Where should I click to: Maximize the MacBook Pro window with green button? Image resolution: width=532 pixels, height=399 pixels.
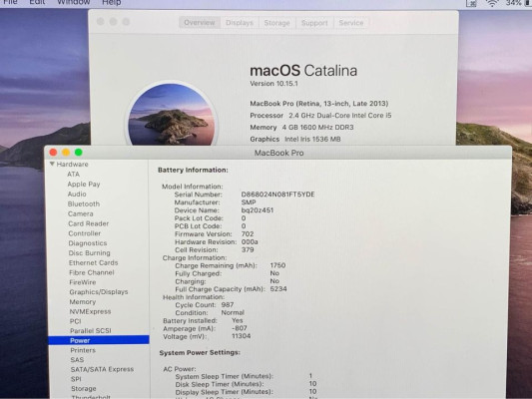click(79, 153)
